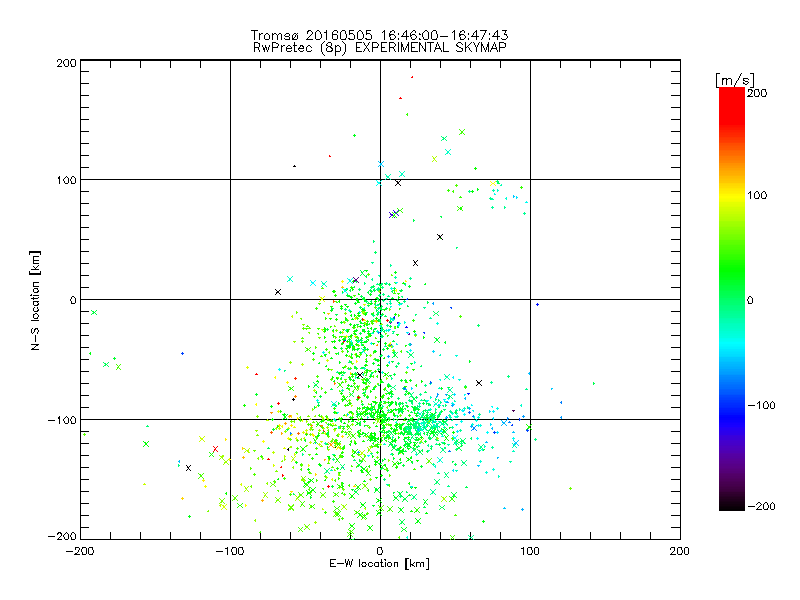Click the x-axis tick label '200'
The width and height of the screenshot is (800, 600).
pos(680,551)
